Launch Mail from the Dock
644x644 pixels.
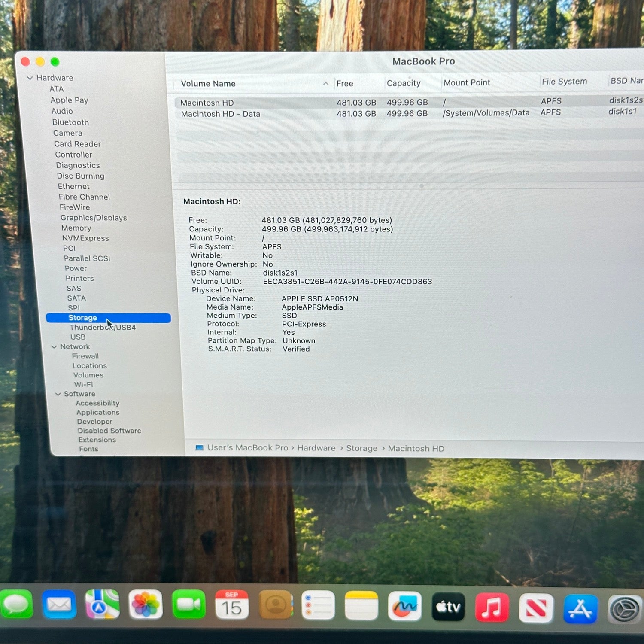click(59, 605)
